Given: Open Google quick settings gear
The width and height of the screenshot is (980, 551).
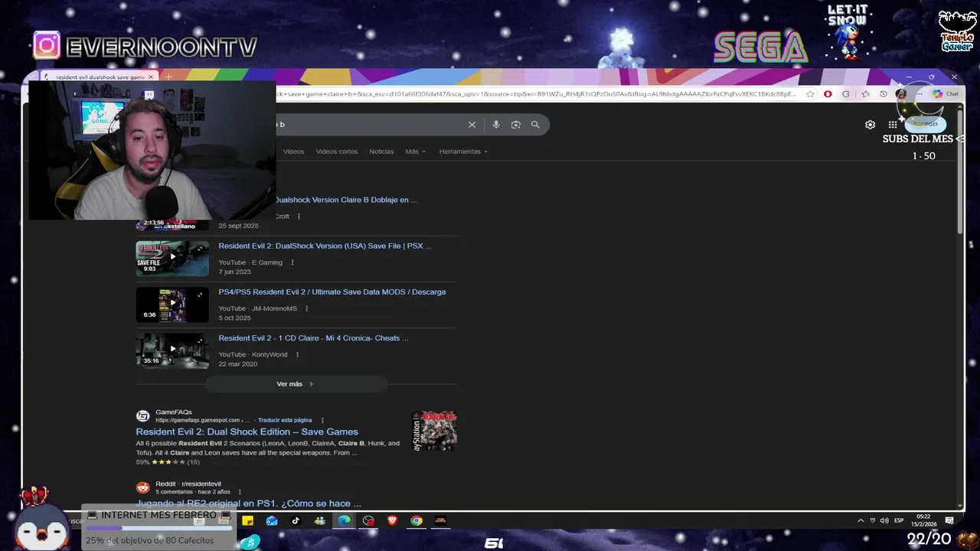Looking at the screenshot, I should point(870,125).
